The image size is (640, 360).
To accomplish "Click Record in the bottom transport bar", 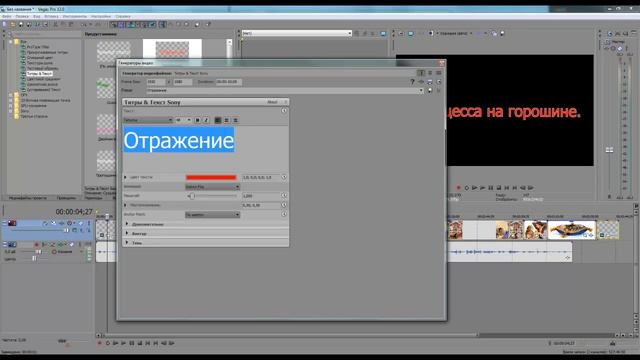I will point(100,343).
